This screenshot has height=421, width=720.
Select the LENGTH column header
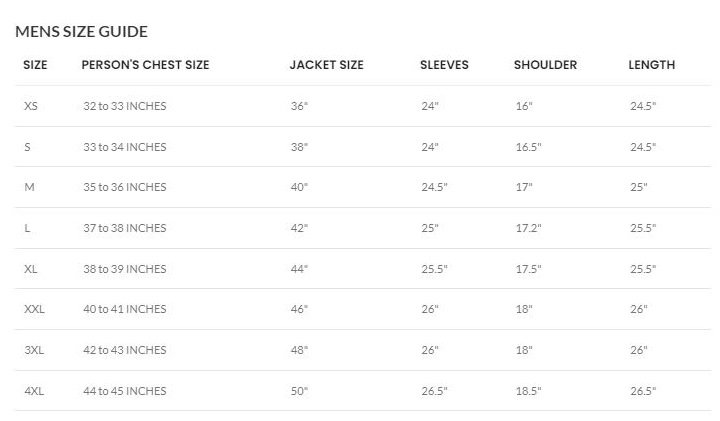coord(651,65)
